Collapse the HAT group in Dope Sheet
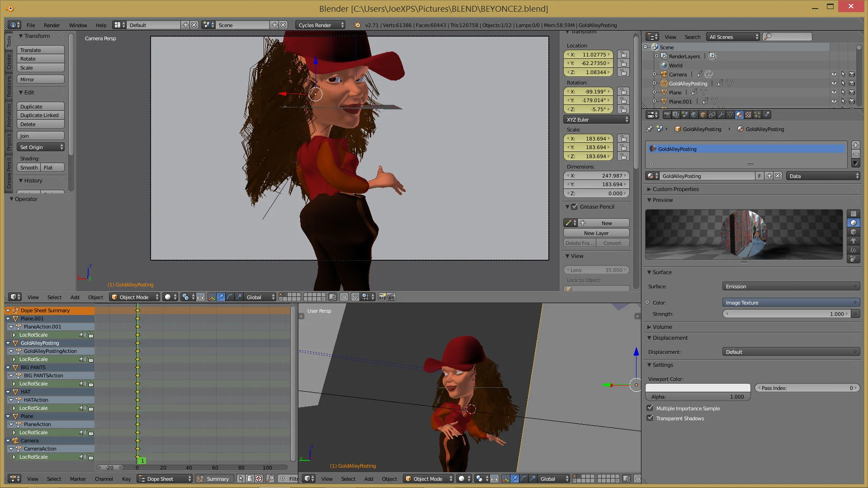868x488 pixels. tap(8, 392)
